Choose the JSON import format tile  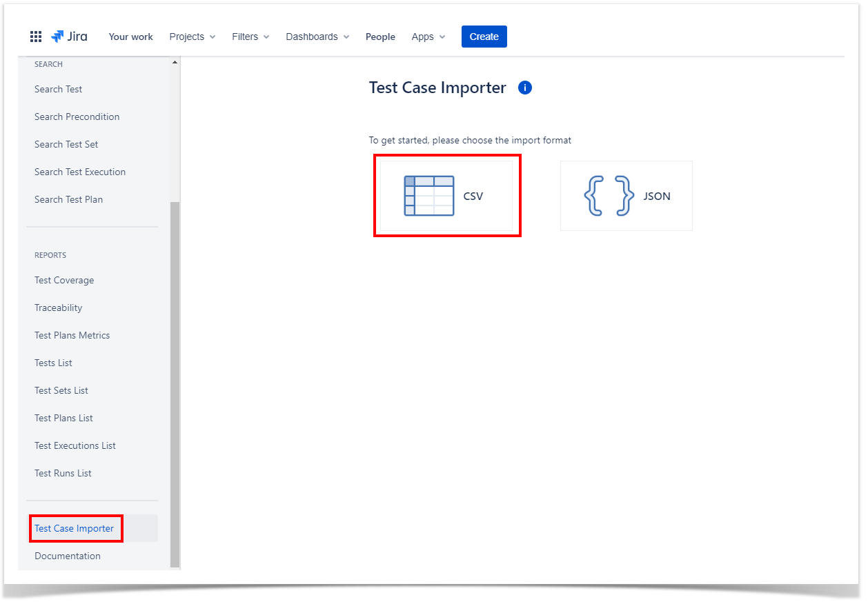click(x=626, y=196)
